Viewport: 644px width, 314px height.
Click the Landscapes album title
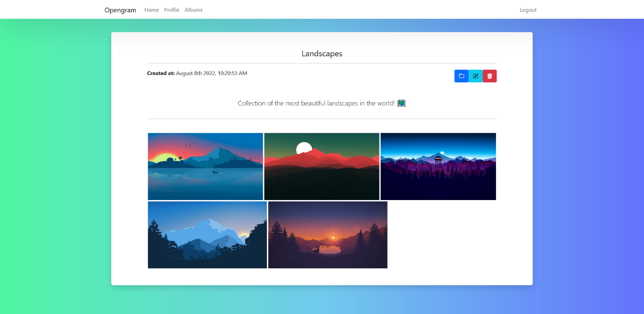(322, 54)
